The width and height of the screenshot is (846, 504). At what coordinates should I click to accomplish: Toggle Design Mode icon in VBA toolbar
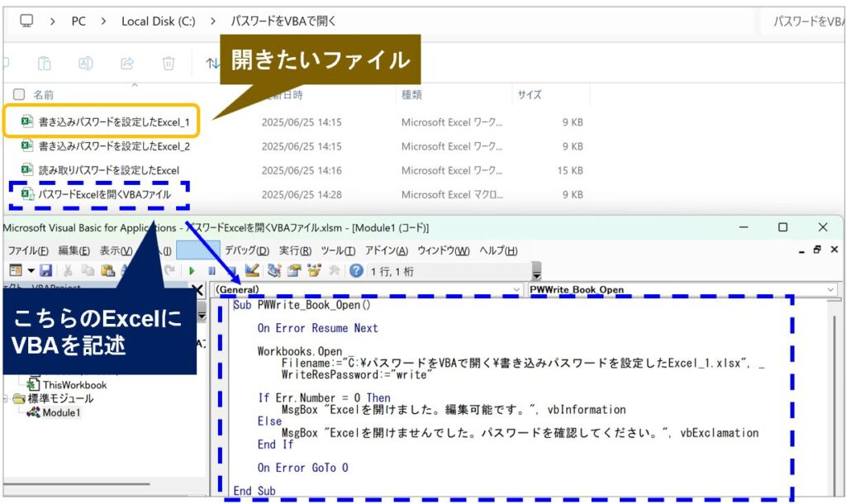[252, 270]
